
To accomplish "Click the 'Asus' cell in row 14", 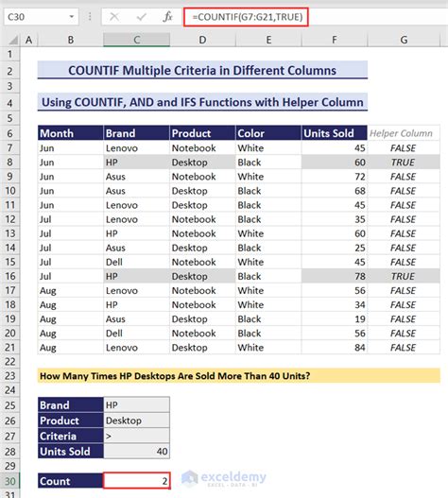I will click(137, 248).
